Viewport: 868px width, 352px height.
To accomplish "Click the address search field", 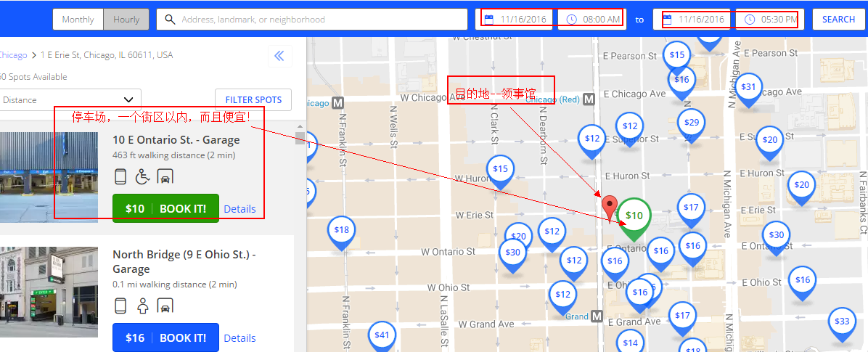I will pyautogui.click(x=312, y=20).
